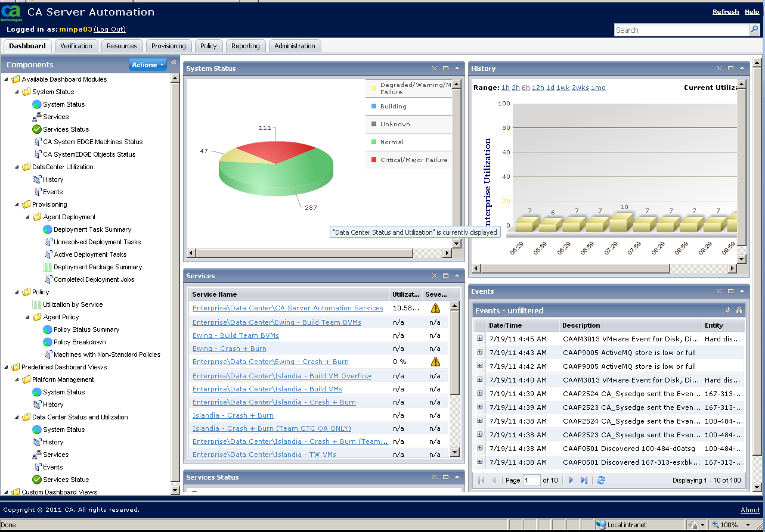Click the binoculars filter icon in Events header

[739, 310]
